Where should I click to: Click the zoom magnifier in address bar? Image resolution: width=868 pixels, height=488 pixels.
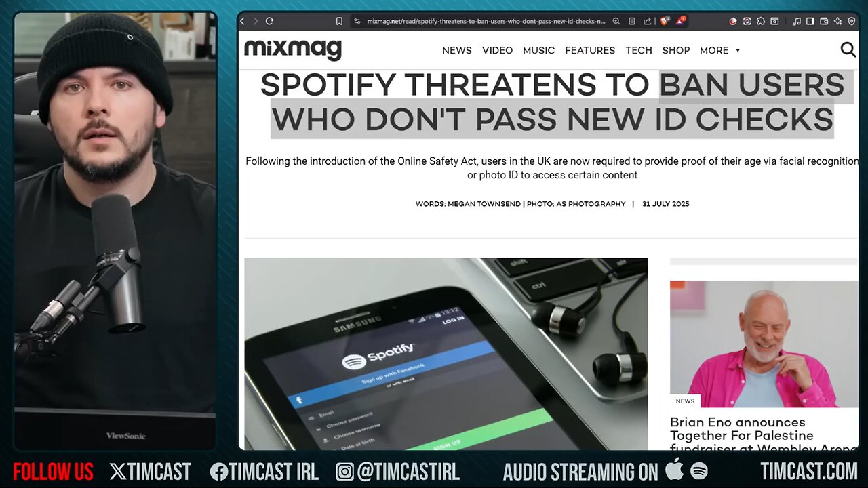point(616,21)
